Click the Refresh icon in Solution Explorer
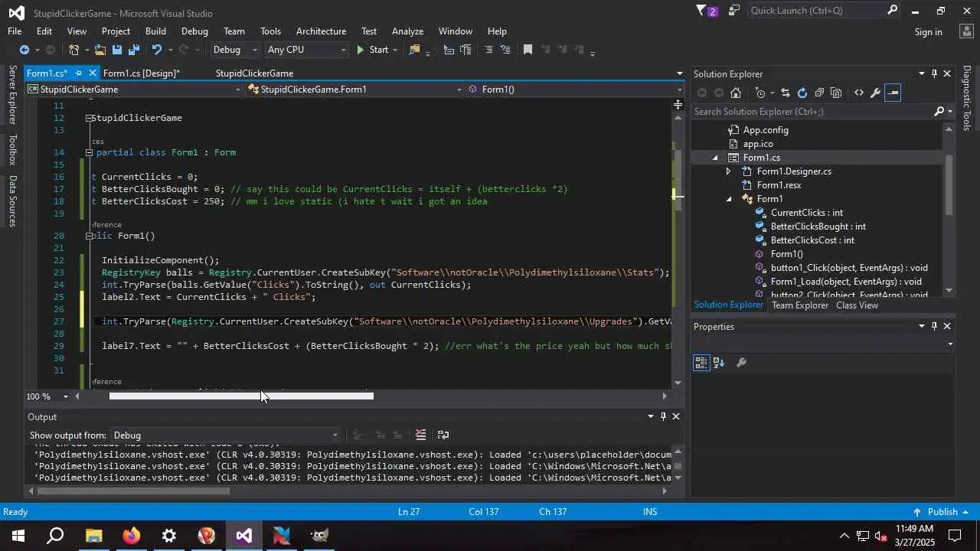This screenshot has height=551, width=980. 802,93
